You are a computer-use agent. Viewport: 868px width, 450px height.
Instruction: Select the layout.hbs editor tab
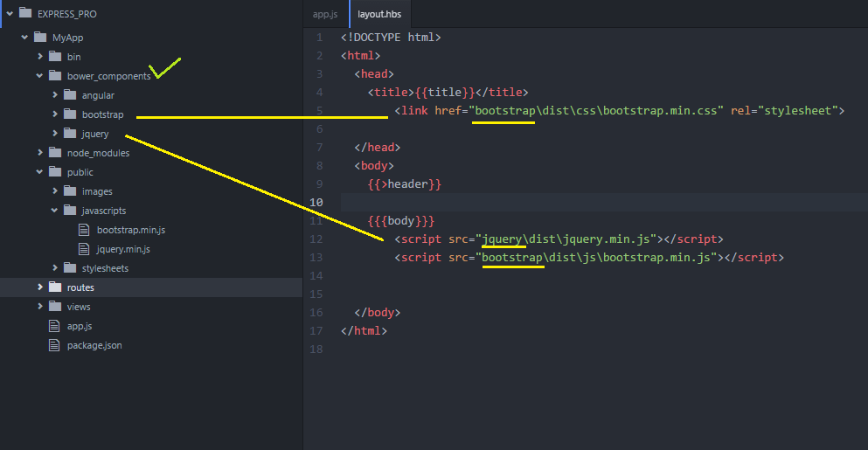click(379, 14)
